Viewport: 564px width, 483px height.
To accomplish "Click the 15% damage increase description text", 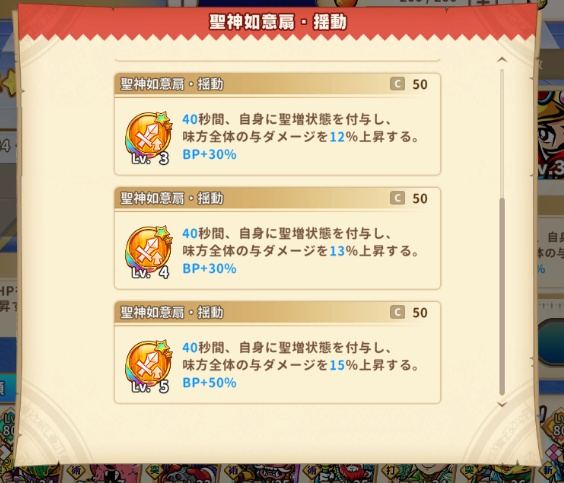I will click(301, 365).
